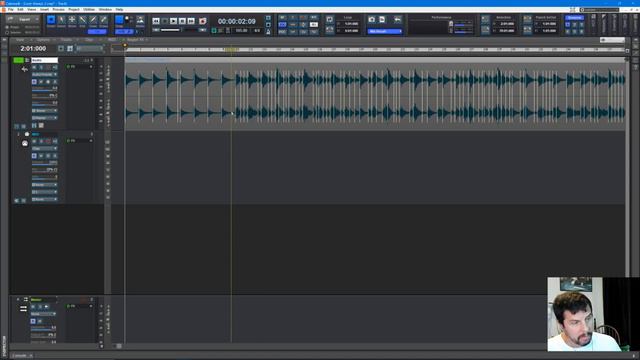Toggle the Snap to grid button
640x360 pixels.
(119, 20)
